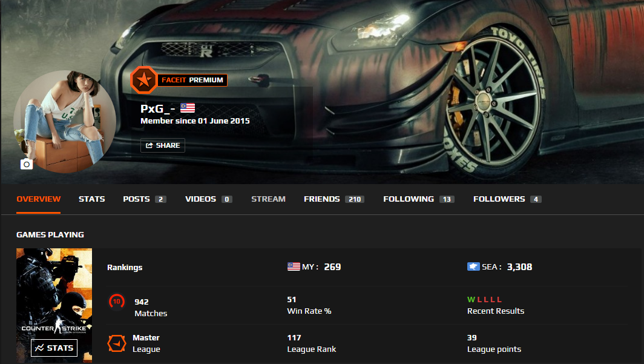Click the followers count badge 4
Viewport: 644px width, 364px height.
coord(536,199)
